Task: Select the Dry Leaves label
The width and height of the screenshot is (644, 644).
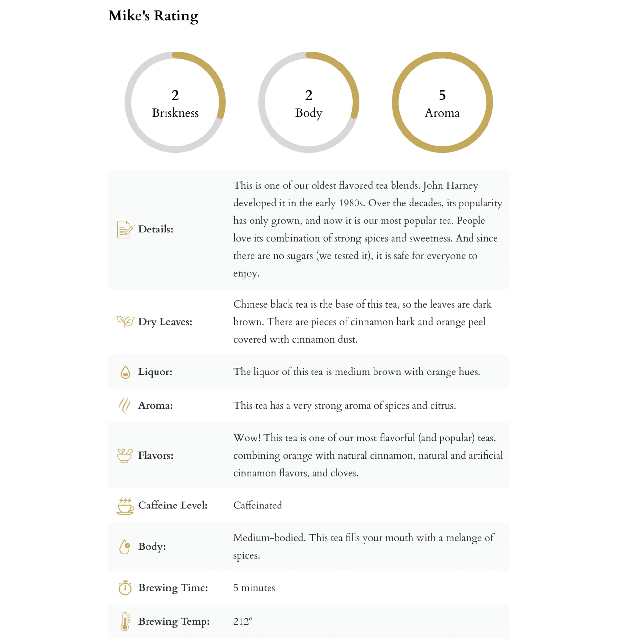Action: (x=165, y=322)
